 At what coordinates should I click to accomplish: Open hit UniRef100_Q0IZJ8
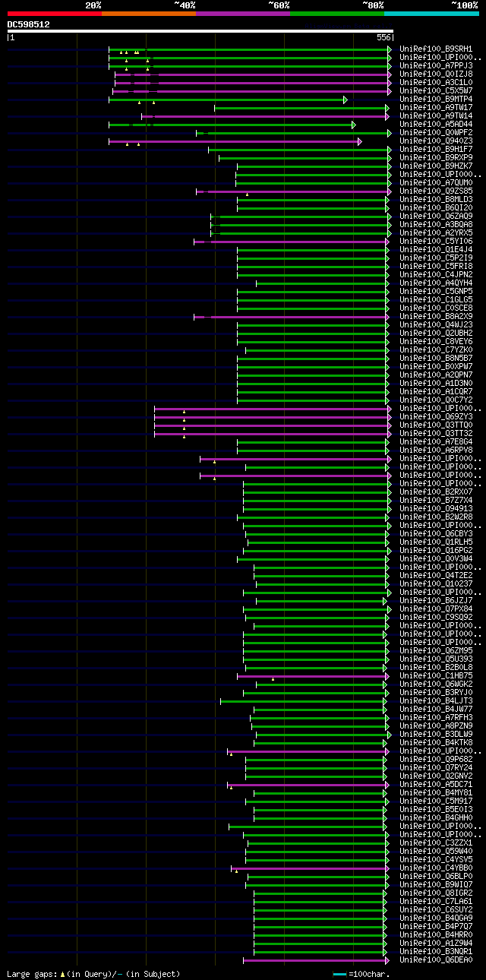tap(436, 74)
